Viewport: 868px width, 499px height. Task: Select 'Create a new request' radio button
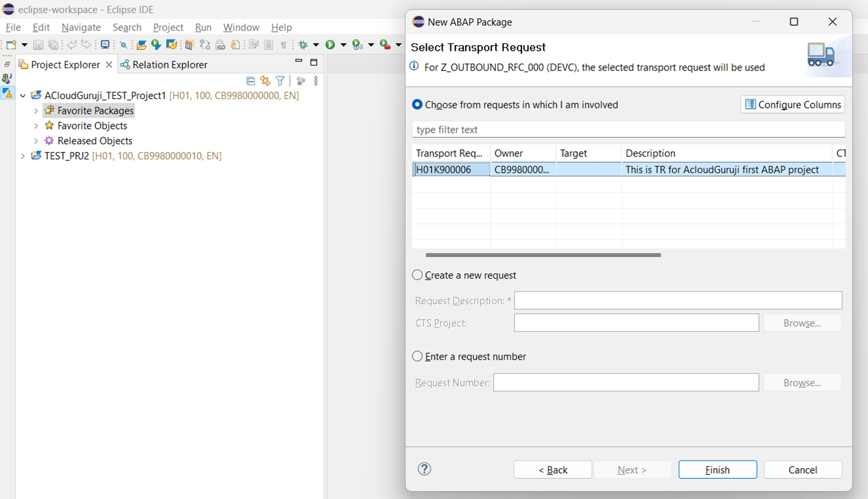417,275
